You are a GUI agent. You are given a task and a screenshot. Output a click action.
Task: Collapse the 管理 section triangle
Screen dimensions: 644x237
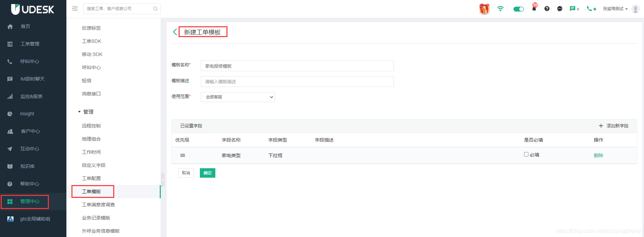point(79,112)
